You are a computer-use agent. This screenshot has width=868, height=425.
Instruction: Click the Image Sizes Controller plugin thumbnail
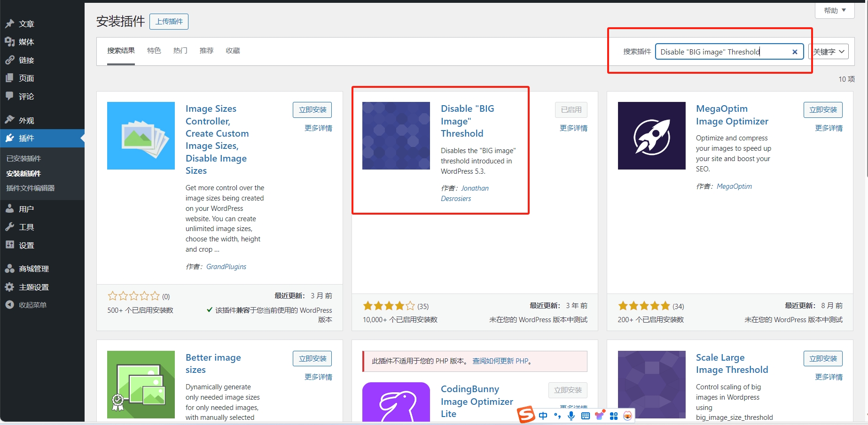pyautogui.click(x=141, y=136)
